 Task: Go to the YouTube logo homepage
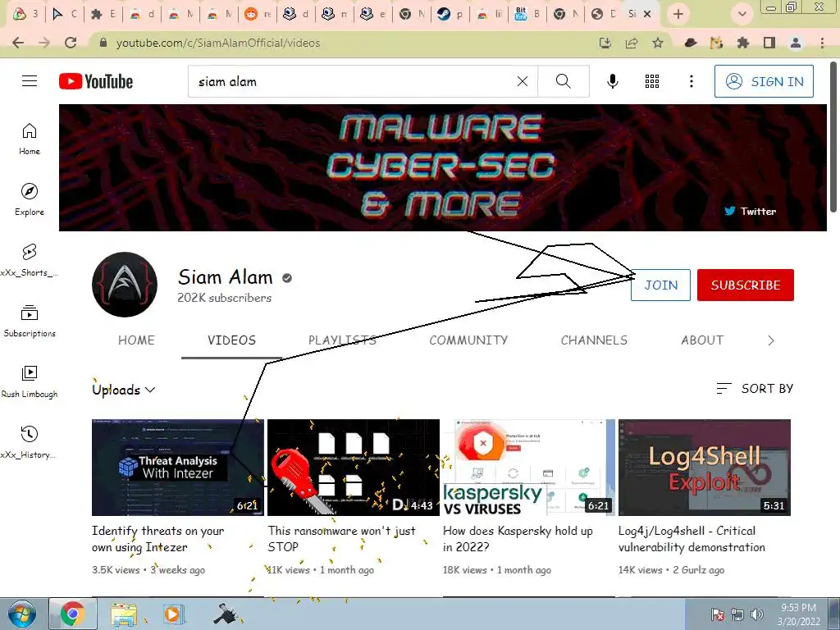click(x=96, y=81)
